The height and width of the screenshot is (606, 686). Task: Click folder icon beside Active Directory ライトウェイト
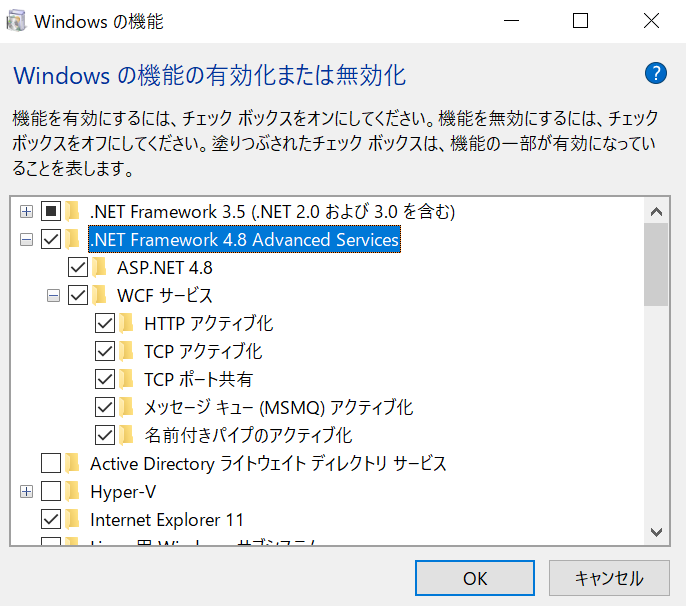pyautogui.click(x=72, y=464)
